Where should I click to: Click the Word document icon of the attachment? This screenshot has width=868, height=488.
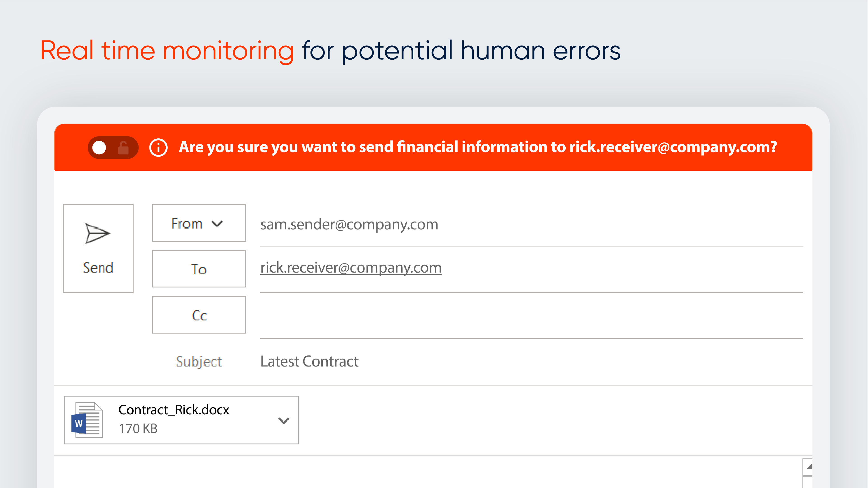click(x=87, y=420)
